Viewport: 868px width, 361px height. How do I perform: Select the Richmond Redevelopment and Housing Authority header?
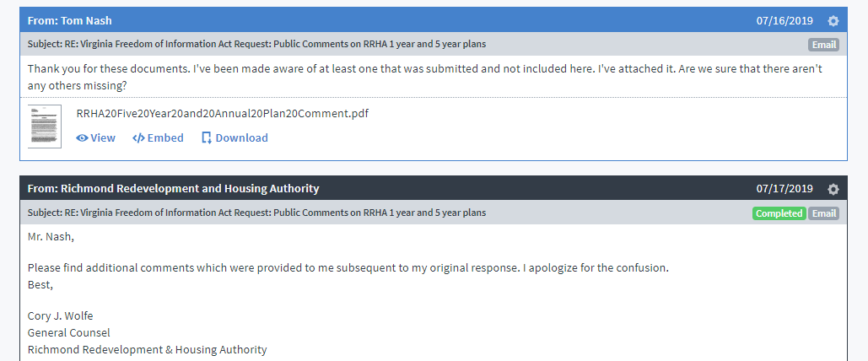(173, 189)
